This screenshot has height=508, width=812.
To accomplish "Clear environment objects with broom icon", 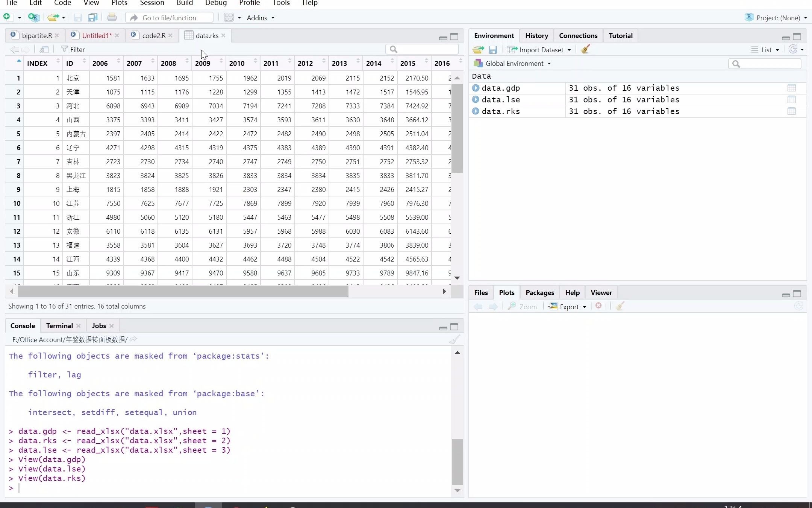I will tap(585, 50).
